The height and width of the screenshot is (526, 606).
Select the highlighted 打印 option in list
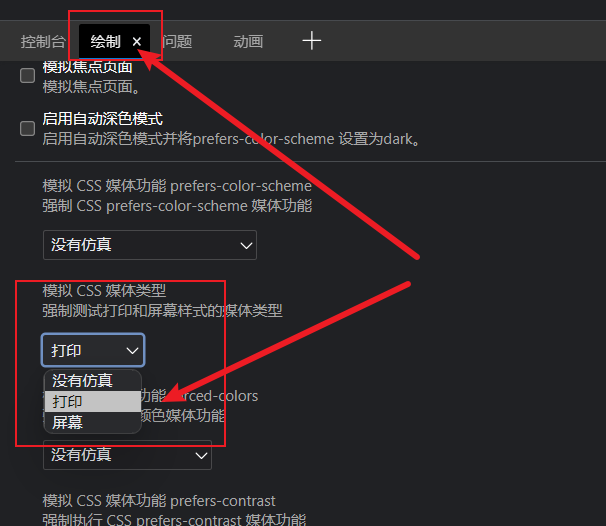pyautogui.click(x=93, y=402)
